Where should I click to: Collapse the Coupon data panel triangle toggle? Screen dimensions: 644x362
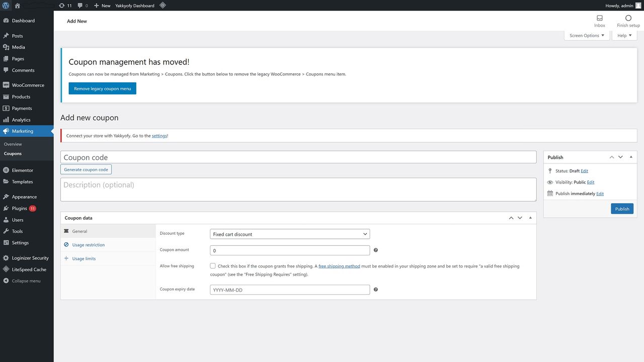(530, 218)
